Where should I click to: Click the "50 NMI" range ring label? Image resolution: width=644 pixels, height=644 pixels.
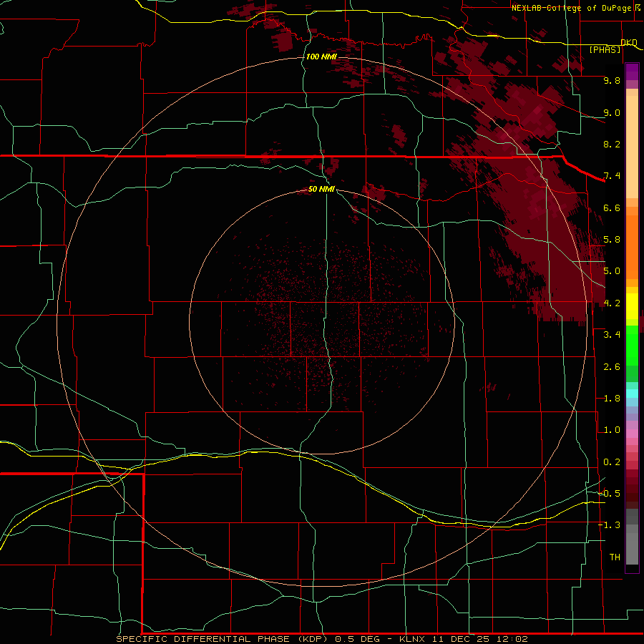click(321, 190)
